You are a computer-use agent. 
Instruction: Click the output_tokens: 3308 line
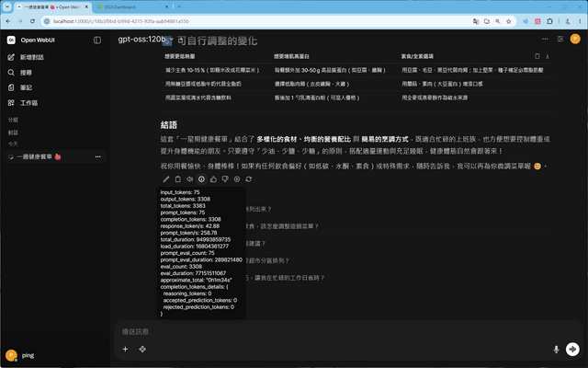(186, 199)
